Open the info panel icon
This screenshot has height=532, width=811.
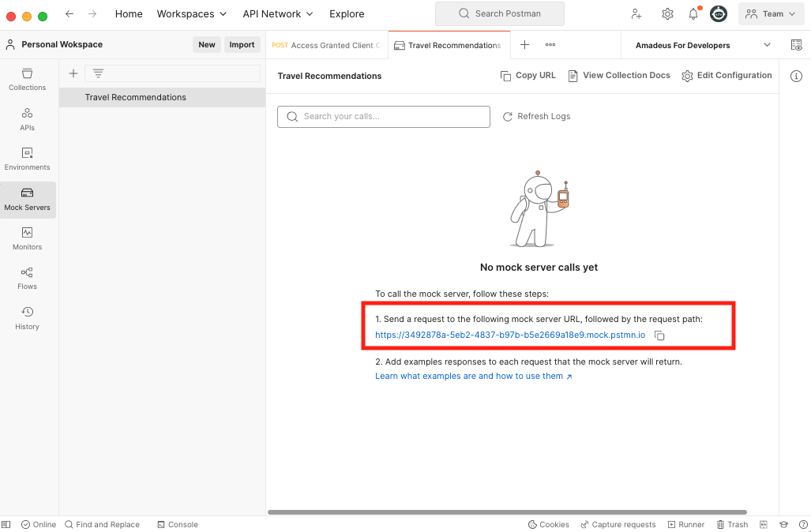pos(797,77)
